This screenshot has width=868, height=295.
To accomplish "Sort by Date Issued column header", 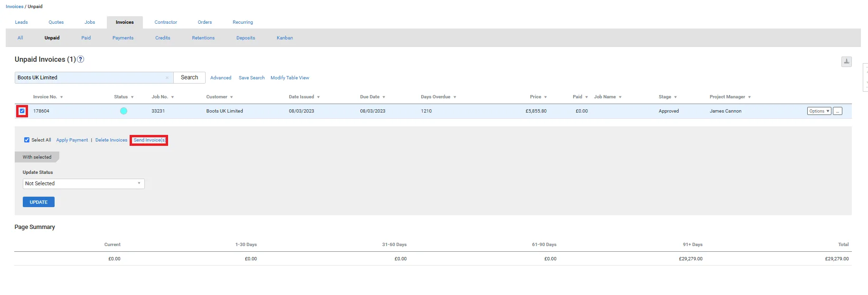I will (x=304, y=97).
